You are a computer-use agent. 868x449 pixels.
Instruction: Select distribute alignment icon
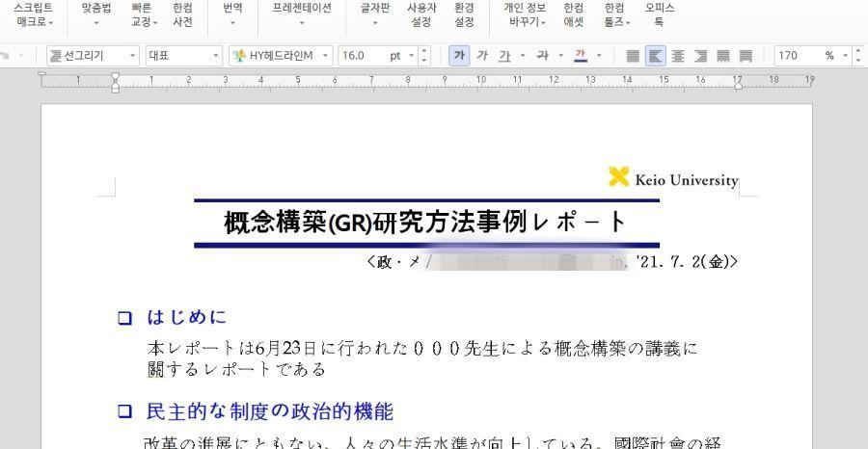click(721, 56)
